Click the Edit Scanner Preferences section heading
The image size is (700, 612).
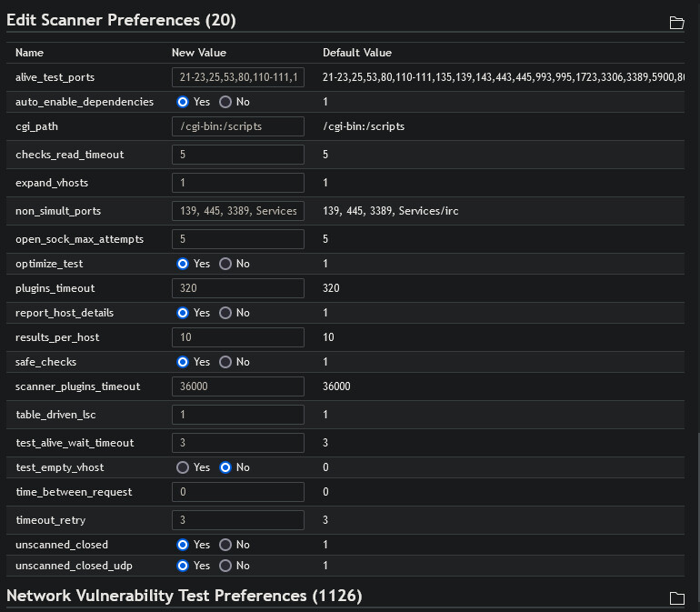click(121, 20)
